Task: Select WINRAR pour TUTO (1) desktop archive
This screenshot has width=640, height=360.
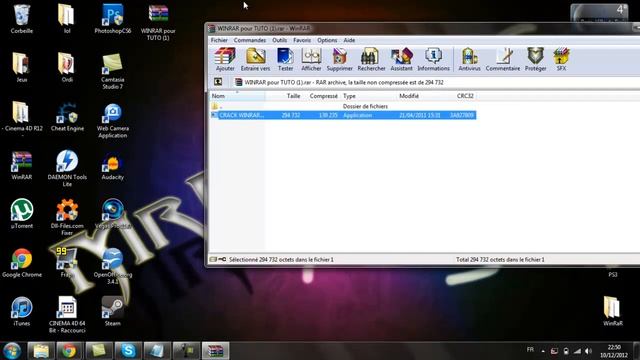Action: coord(158,22)
